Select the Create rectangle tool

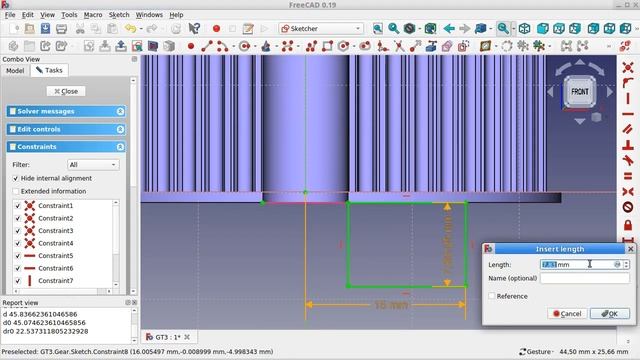327,46
